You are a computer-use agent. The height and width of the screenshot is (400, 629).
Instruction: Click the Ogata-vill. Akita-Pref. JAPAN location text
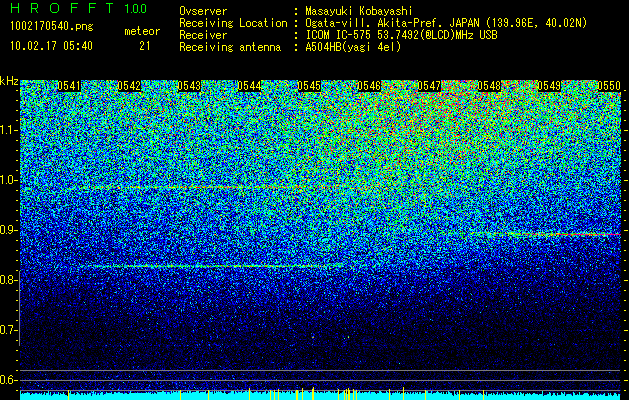[x=446, y=23]
